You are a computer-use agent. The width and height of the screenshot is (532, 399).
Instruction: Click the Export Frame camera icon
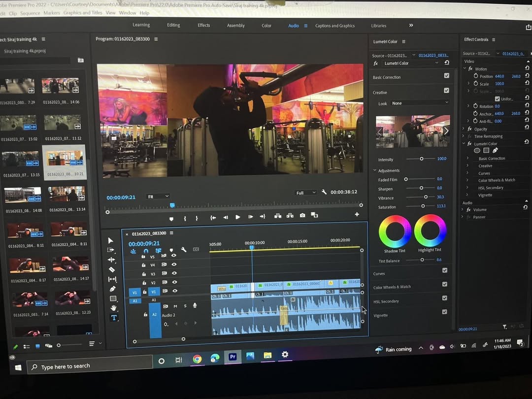[302, 216]
